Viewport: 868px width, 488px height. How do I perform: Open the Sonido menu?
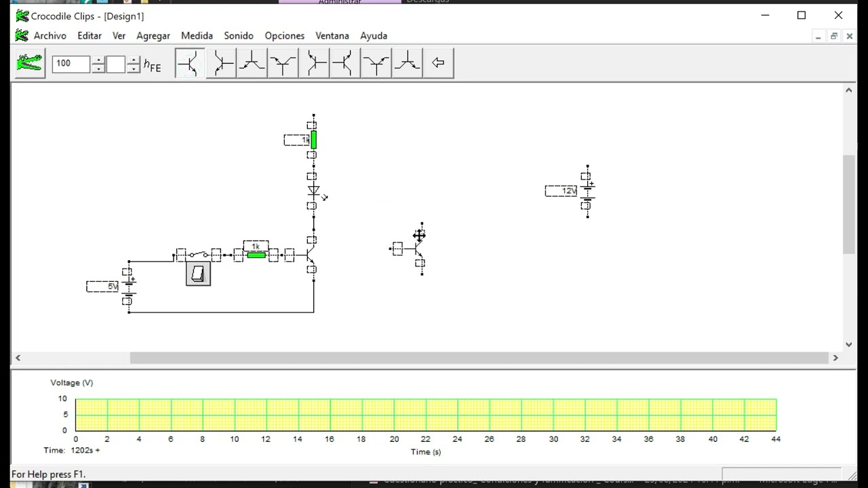[239, 36]
